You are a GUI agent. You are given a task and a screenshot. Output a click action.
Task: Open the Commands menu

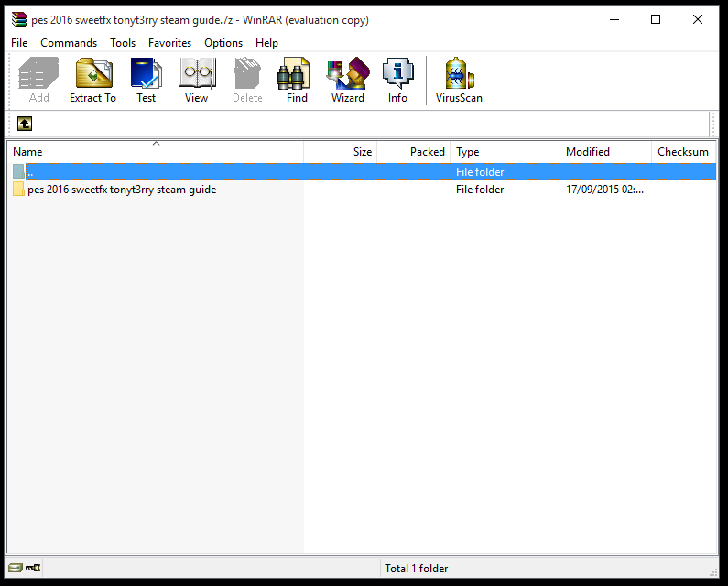point(69,43)
